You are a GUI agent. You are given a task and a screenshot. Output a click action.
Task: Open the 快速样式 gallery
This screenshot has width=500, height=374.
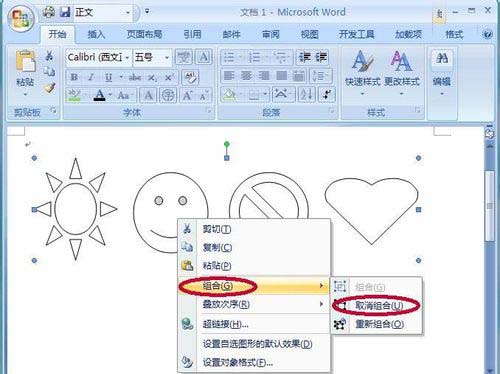point(362,73)
